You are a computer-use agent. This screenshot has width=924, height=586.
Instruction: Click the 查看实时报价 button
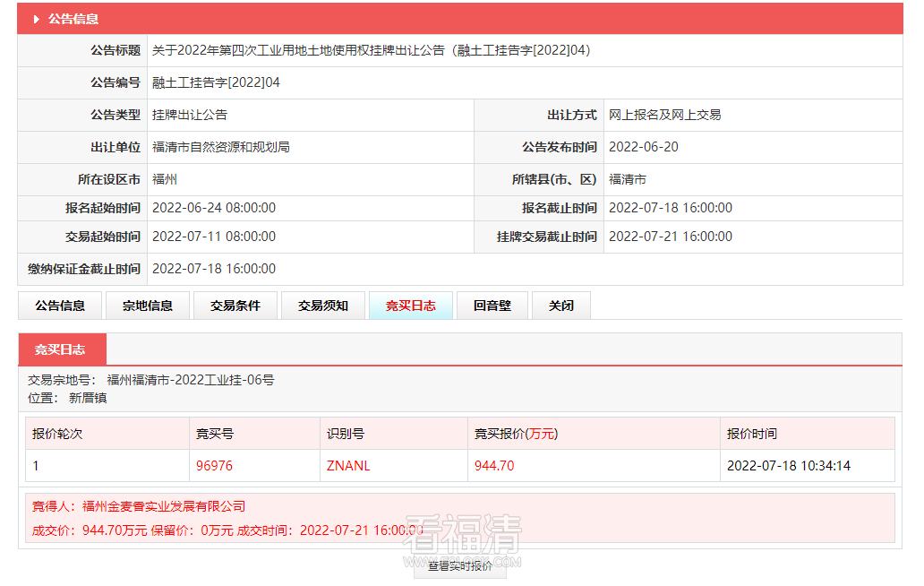coord(459,566)
